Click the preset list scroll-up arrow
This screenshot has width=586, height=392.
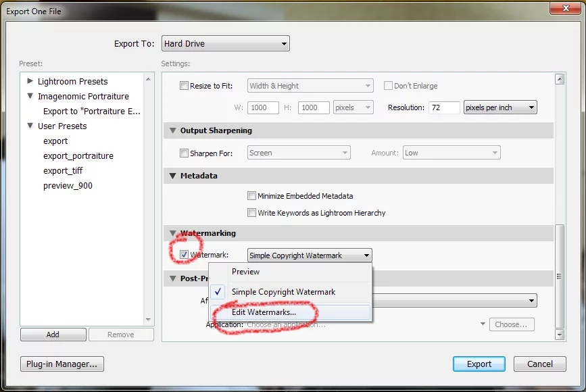[148, 79]
